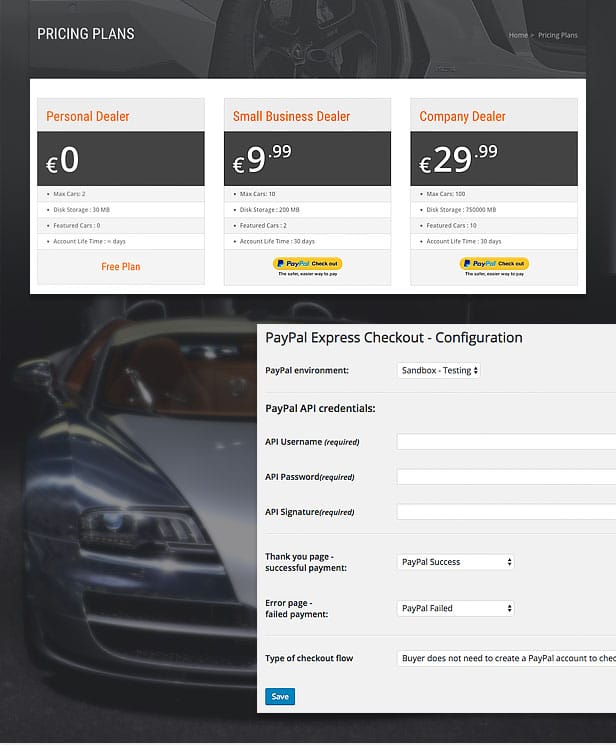
Task: Click the Small Business Dealer plan title
Action: coord(291,116)
